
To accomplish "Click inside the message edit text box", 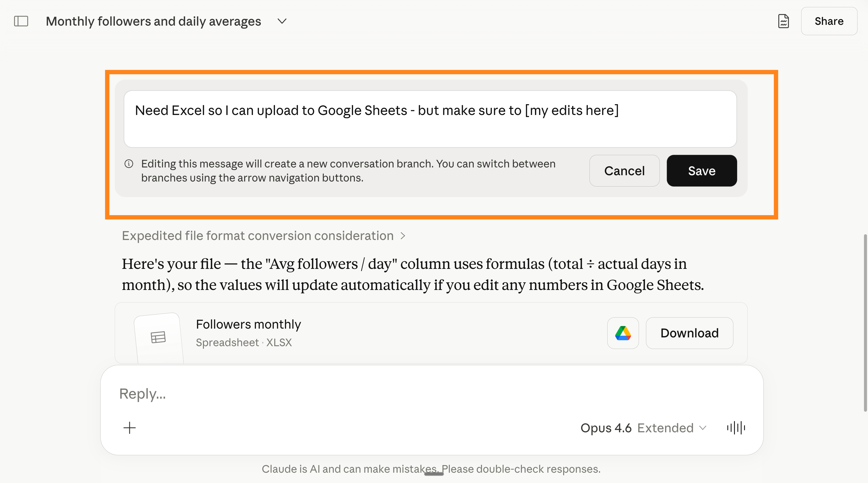I will click(430, 119).
